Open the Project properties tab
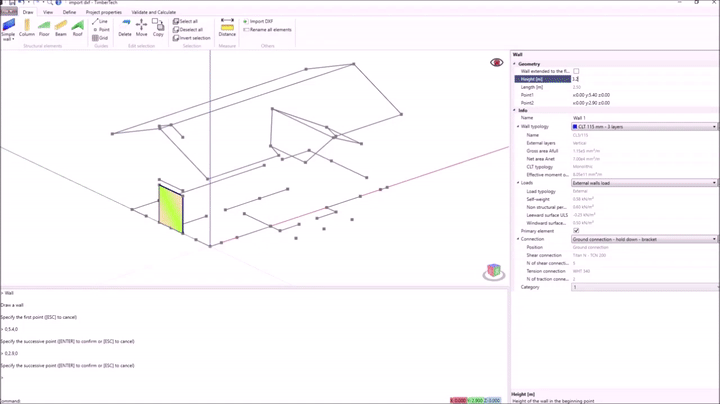 (105, 12)
